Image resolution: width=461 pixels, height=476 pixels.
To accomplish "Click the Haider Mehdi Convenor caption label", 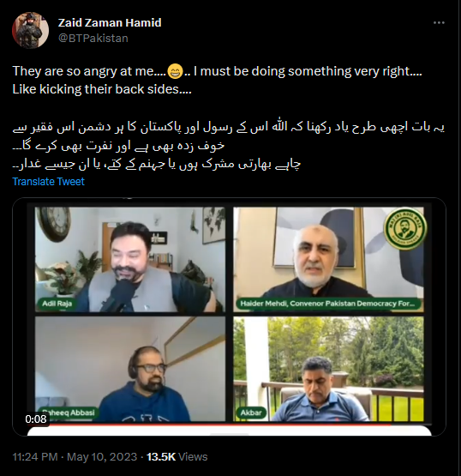I will point(330,304).
